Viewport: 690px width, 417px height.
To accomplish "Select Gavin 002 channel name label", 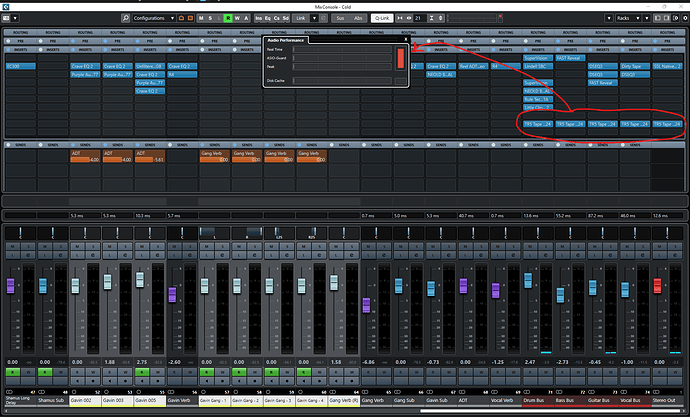I will pos(85,400).
